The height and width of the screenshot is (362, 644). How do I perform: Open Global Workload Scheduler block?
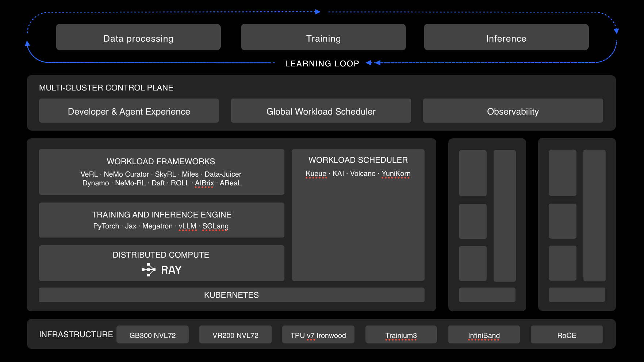pos(321,111)
